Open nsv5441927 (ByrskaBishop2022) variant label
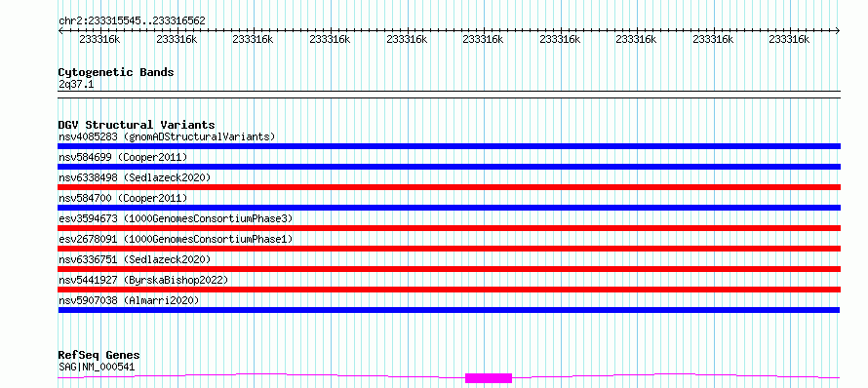The width and height of the screenshot is (868, 388). (x=143, y=280)
